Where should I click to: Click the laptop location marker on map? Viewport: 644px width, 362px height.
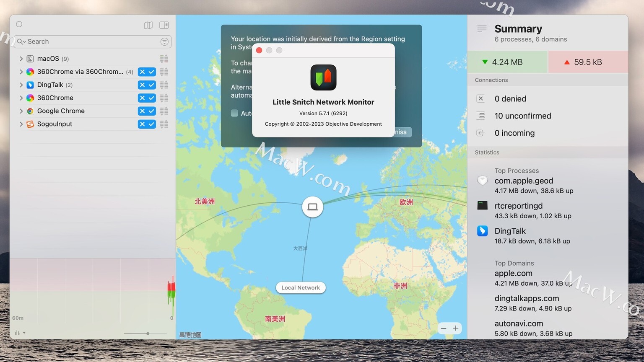pyautogui.click(x=312, y=207)
